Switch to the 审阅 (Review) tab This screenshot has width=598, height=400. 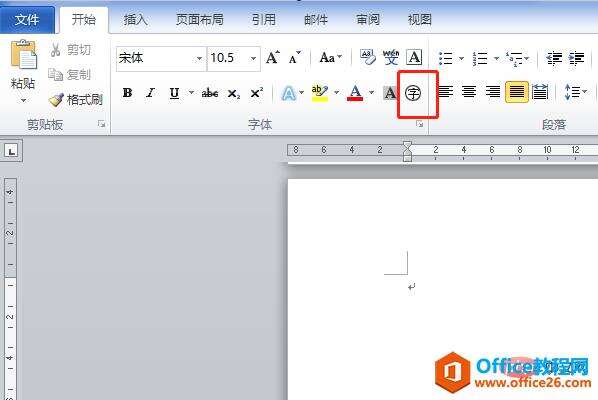(x=368, y=19)
